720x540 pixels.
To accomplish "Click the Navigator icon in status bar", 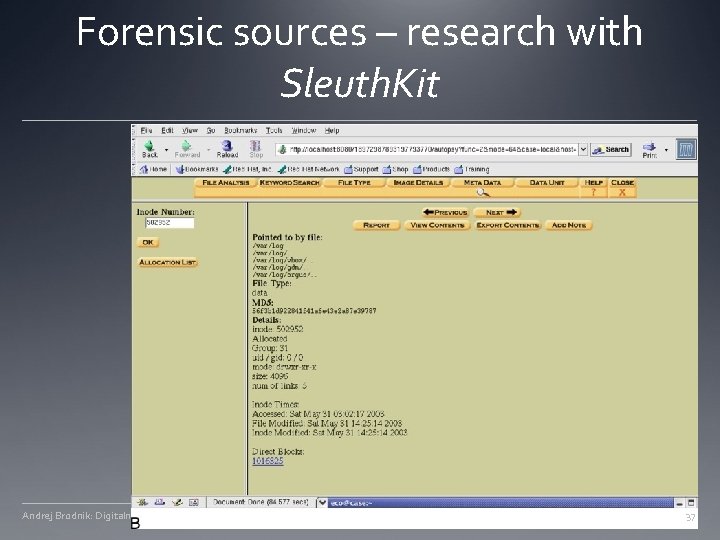I will (142, 502).
